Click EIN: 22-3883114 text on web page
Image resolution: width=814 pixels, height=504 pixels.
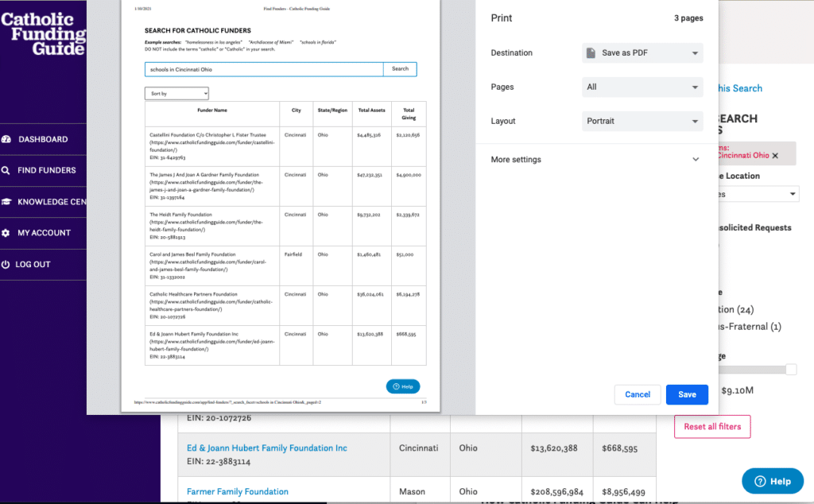click(219, 461)
